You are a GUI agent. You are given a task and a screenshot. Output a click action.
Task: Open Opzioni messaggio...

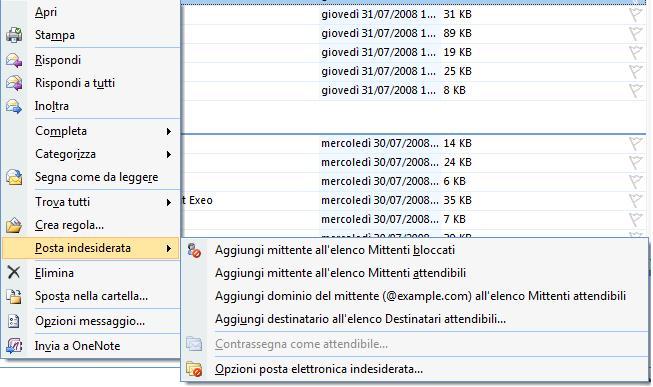(x=90, y=321)
